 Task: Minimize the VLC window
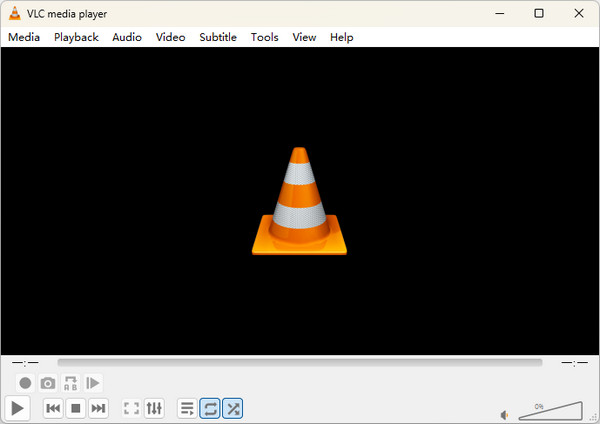tap(500, 13)
